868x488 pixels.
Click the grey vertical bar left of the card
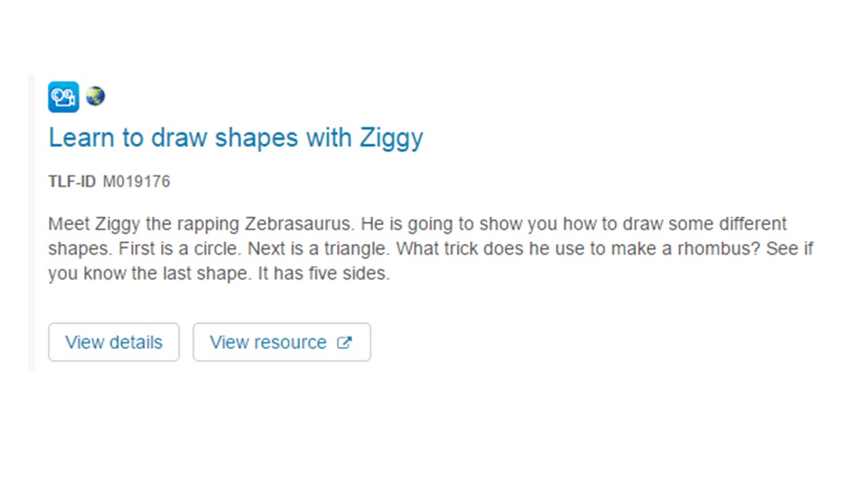point(31,222)
